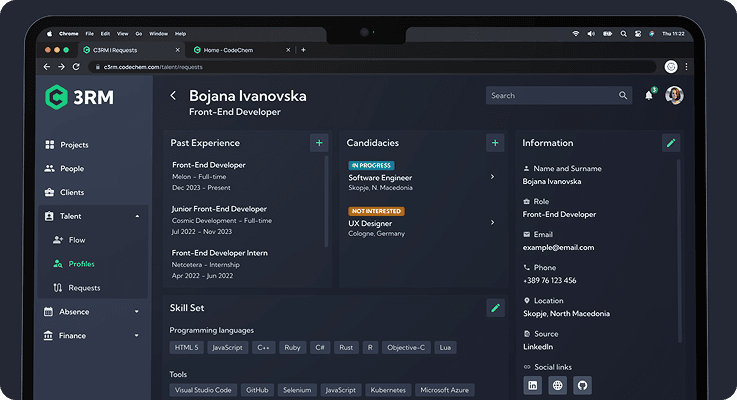Collapse the Talent menu section
The image size is (737, 400).
point(137,216)
